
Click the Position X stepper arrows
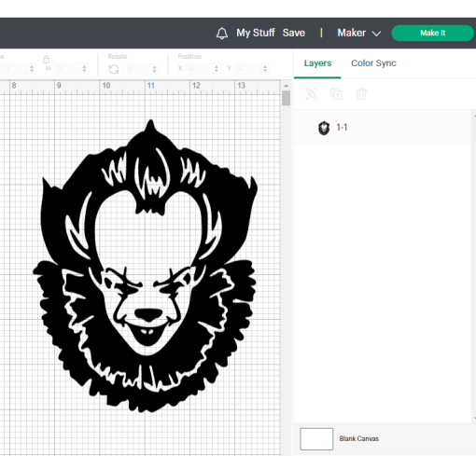(x=217, y=69)
